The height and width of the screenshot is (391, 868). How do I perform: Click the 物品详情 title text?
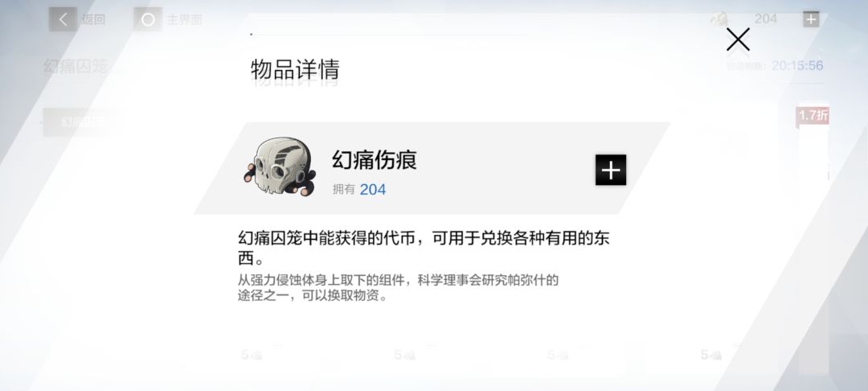pyautogui.click(x=294, y=70)
